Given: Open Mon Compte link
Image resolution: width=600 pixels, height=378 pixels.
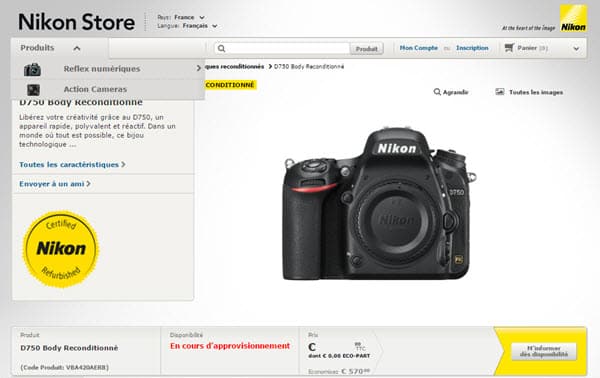Looking at the screenshot, I should click(x=419, y=48).
